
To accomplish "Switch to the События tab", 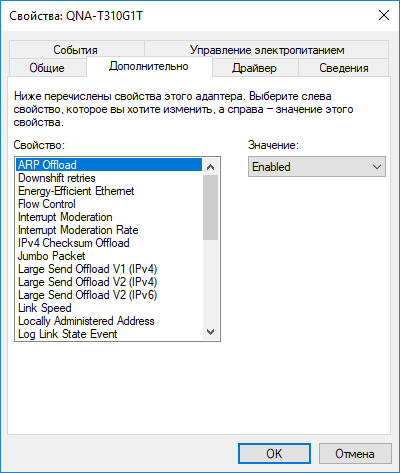I will [76, 50].
